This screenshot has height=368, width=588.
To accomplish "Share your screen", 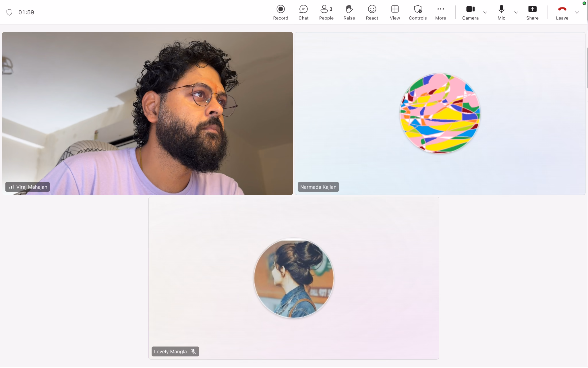I will point(532,12).
